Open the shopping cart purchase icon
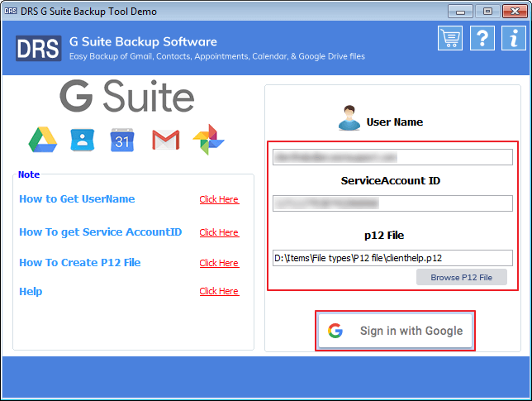 (450, 38)
